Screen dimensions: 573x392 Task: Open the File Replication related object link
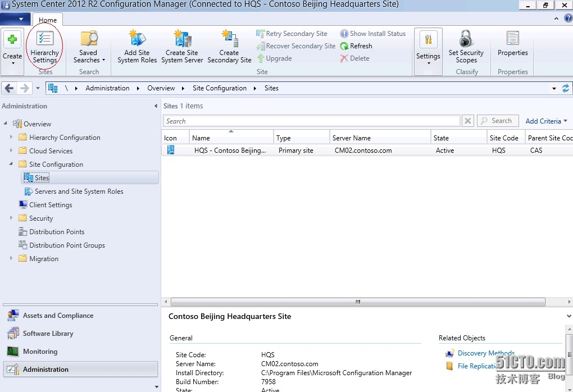(x=476, y=366)
